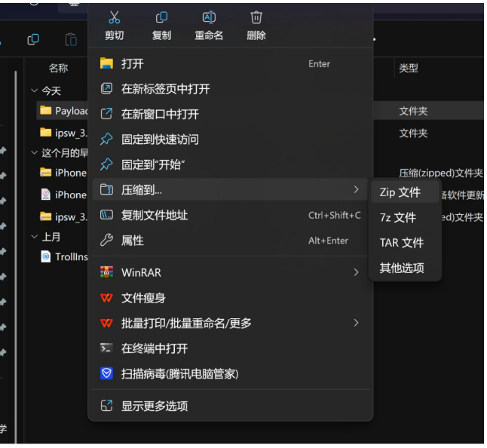Select the iPhone software update file

[62, 195]
